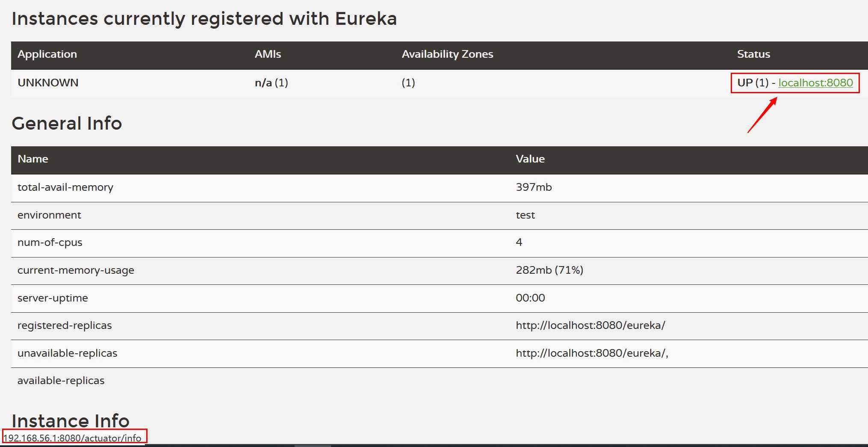The height and width of the screenshot is (447, 868).
Task: Click the Availability Zones column header
Action: (447, 54)
